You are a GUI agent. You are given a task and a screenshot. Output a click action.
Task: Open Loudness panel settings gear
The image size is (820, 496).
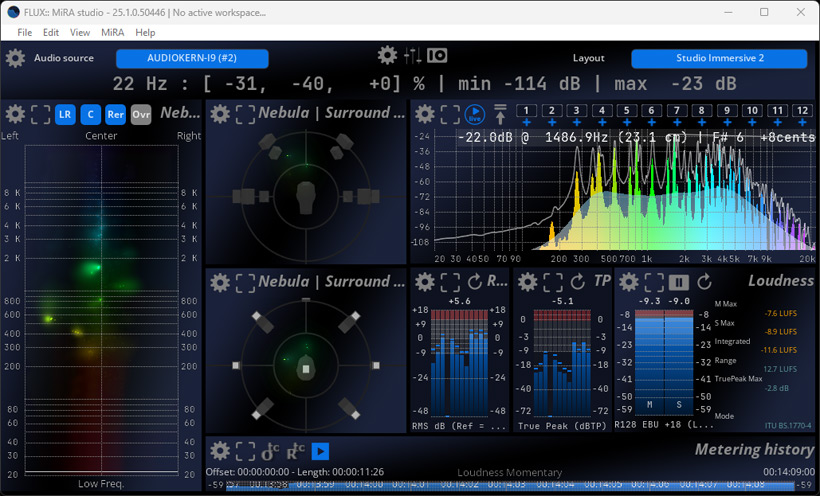point(629,283)
